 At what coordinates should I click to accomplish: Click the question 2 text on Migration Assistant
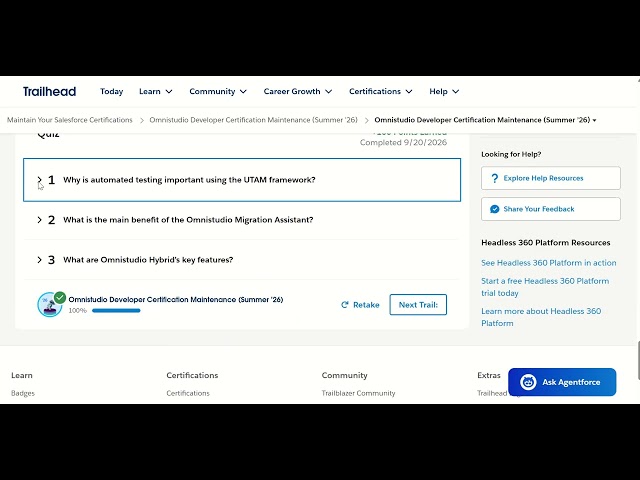pyautogui.click(x=188, y=220)
